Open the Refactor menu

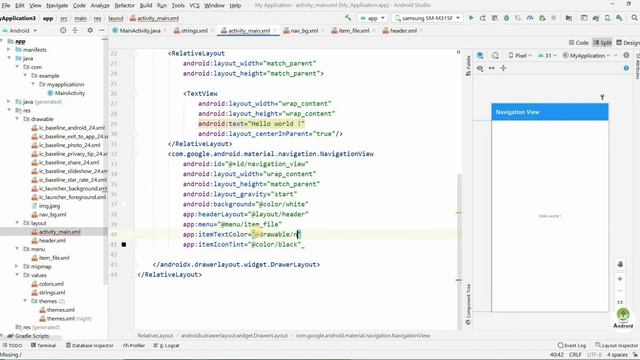coord(124,5)
